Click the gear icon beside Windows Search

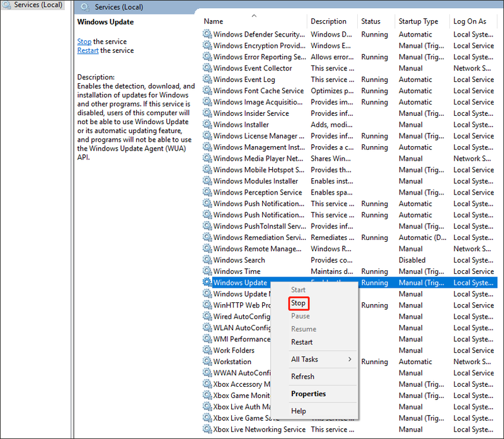tap(207, 259)
